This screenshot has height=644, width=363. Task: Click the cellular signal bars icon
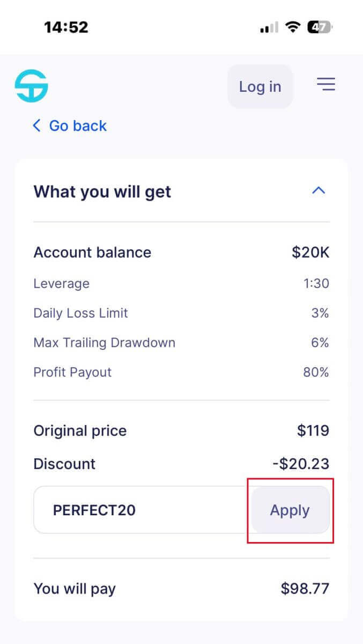pyautogui.click(x=268, y=26)
